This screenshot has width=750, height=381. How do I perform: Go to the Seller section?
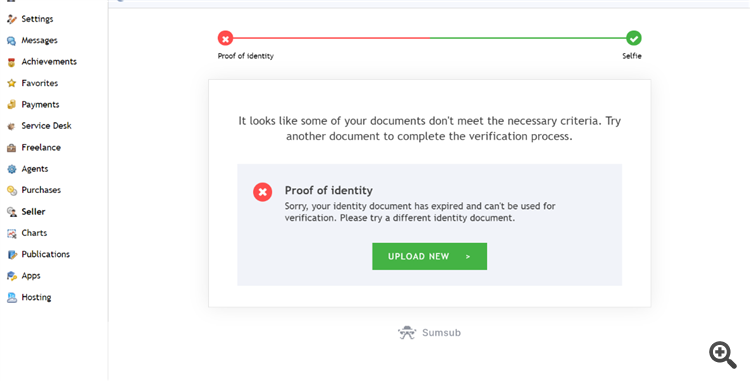[33, 211]
